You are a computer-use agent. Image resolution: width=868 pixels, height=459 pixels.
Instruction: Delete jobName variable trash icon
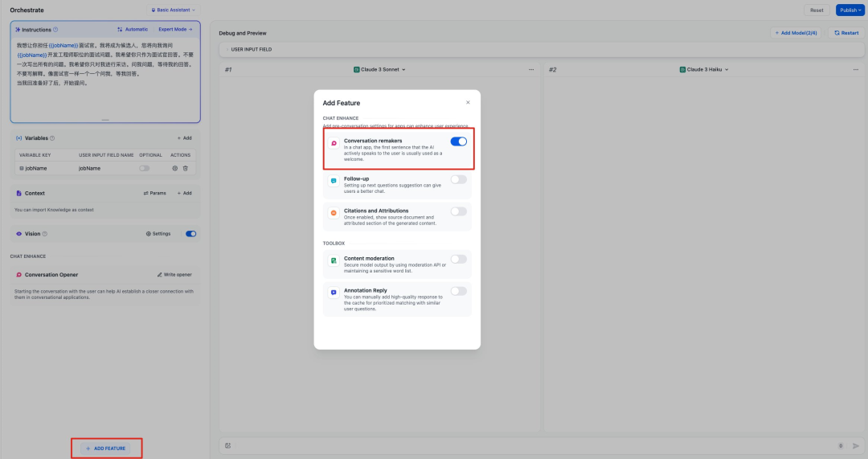click(186, 168)
